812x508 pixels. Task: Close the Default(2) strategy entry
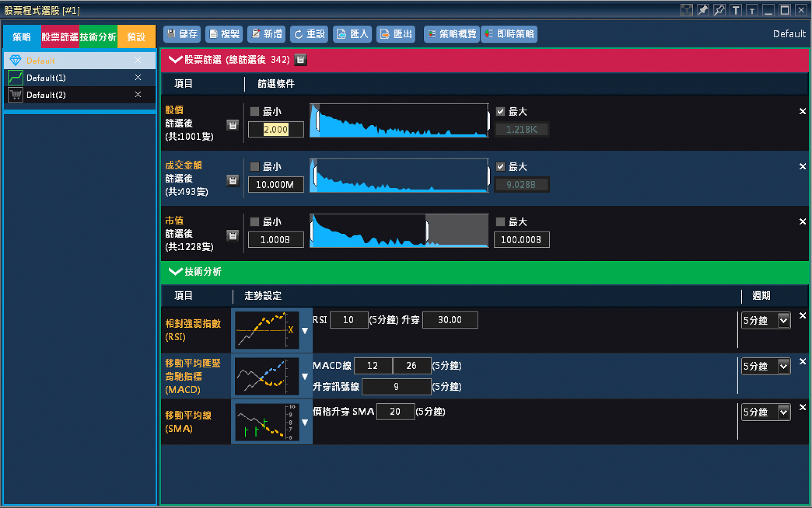(x=138, y=94)
